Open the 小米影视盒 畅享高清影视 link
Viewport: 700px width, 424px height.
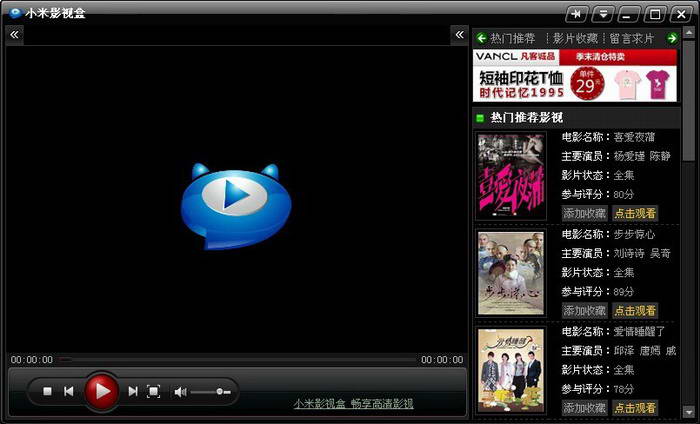tap(354, 404)
